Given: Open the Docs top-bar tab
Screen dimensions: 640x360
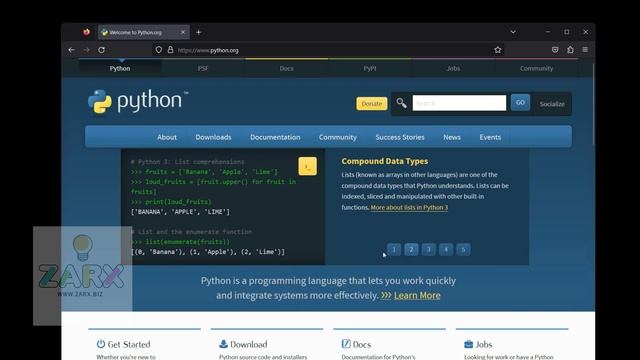Looking at the screenshot, I should coord(287,68).
